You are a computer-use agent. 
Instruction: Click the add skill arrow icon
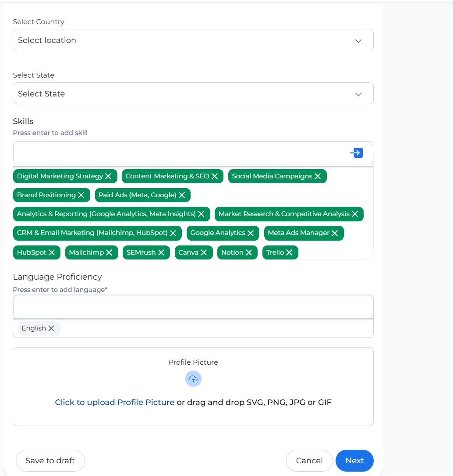tap(357, 153)
